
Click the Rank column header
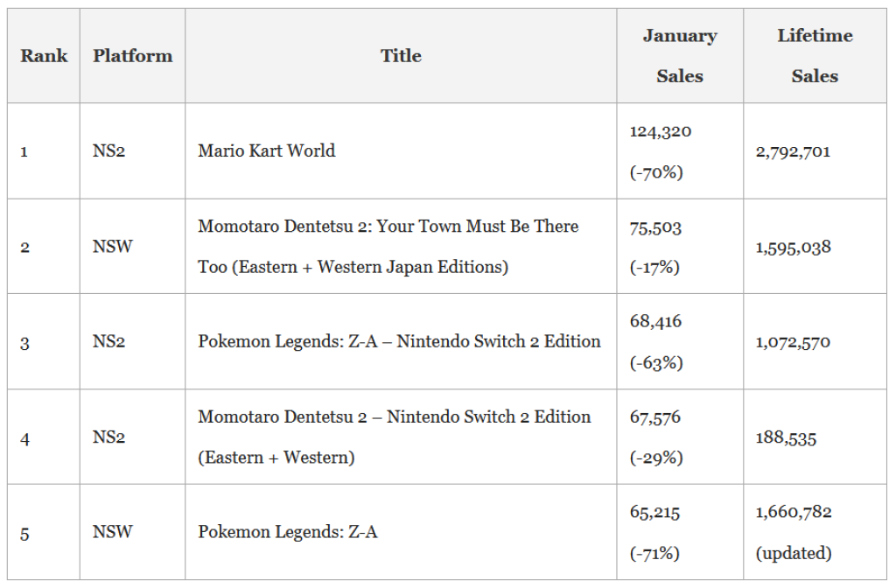44,56
